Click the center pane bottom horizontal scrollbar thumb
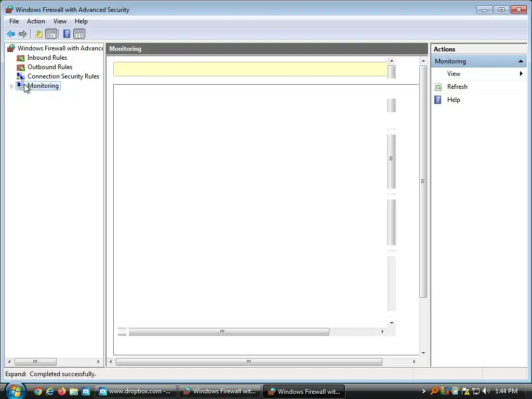This screenshot has height=399, width=532. click(x=249, y=362)
